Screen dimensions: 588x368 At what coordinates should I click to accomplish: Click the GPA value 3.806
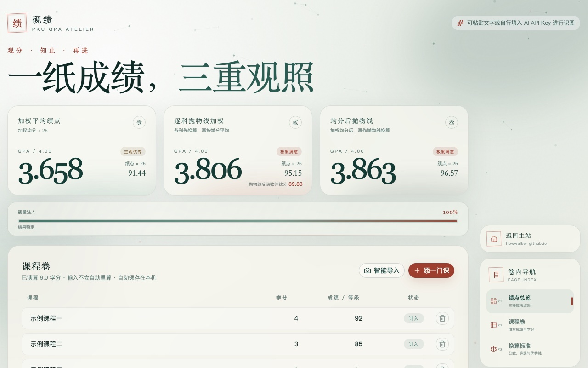point(208,171)
